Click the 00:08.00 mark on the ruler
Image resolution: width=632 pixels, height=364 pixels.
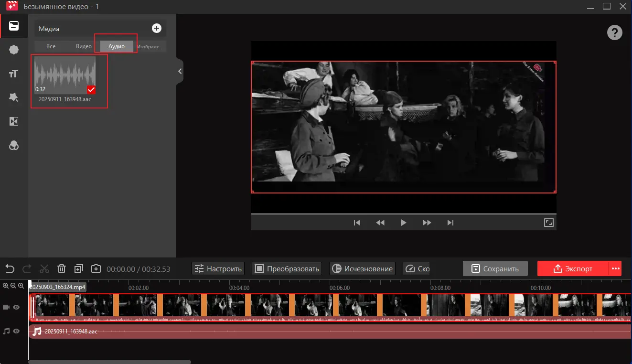tap(440, 288)
